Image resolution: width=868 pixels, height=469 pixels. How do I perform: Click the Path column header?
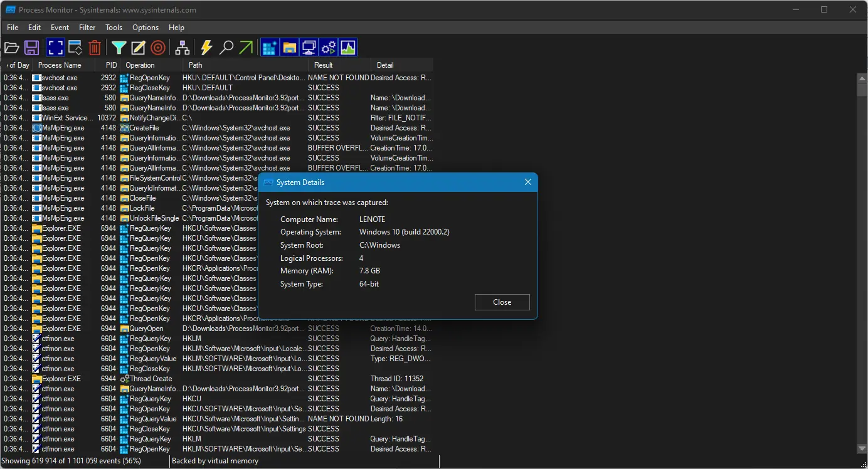point(246,65)
